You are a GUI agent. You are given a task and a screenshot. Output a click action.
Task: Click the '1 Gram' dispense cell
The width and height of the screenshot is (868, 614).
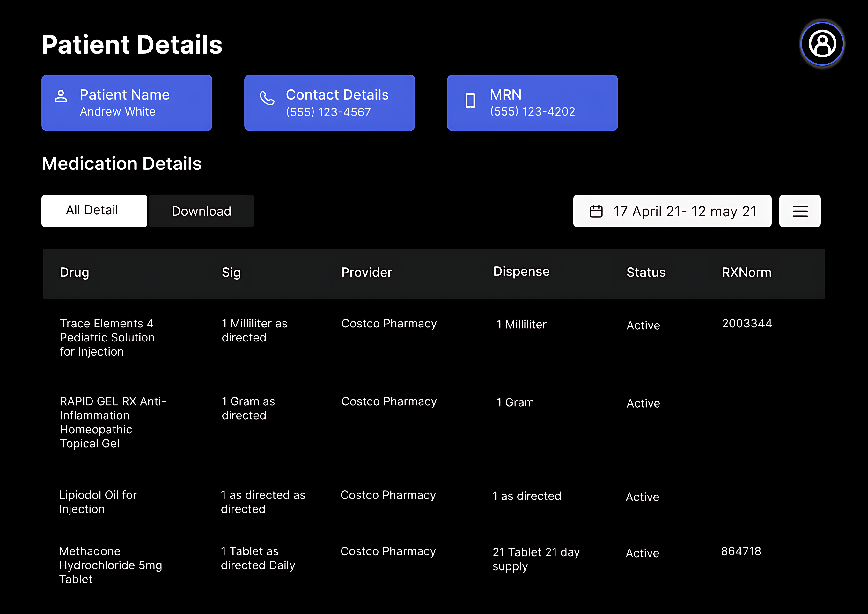click(x=515, y=402)
